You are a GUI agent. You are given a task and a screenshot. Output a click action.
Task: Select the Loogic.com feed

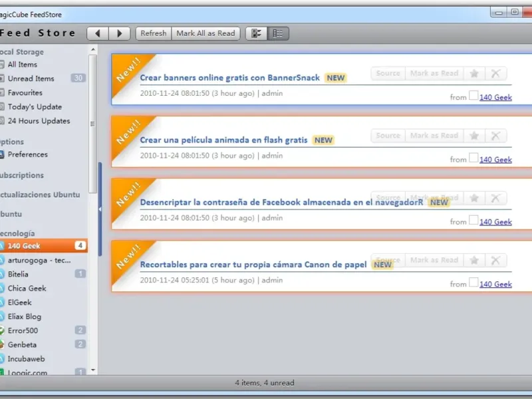pyautogui.click(x=27, y=372)
